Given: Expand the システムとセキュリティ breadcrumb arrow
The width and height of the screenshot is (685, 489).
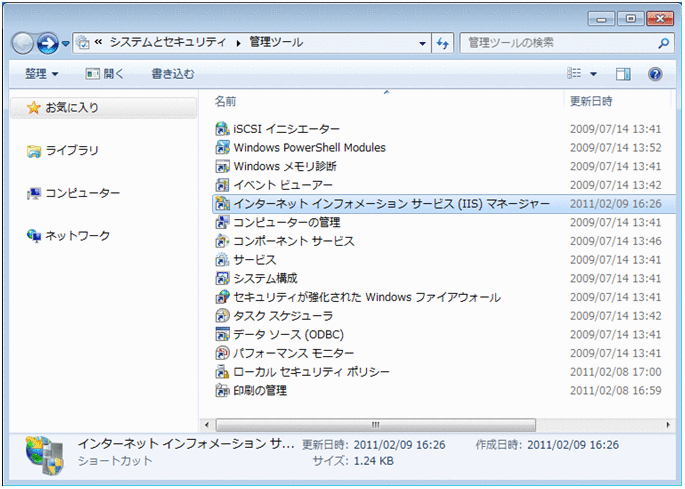Looking at the screenshot, I should [x=238, y=43].
